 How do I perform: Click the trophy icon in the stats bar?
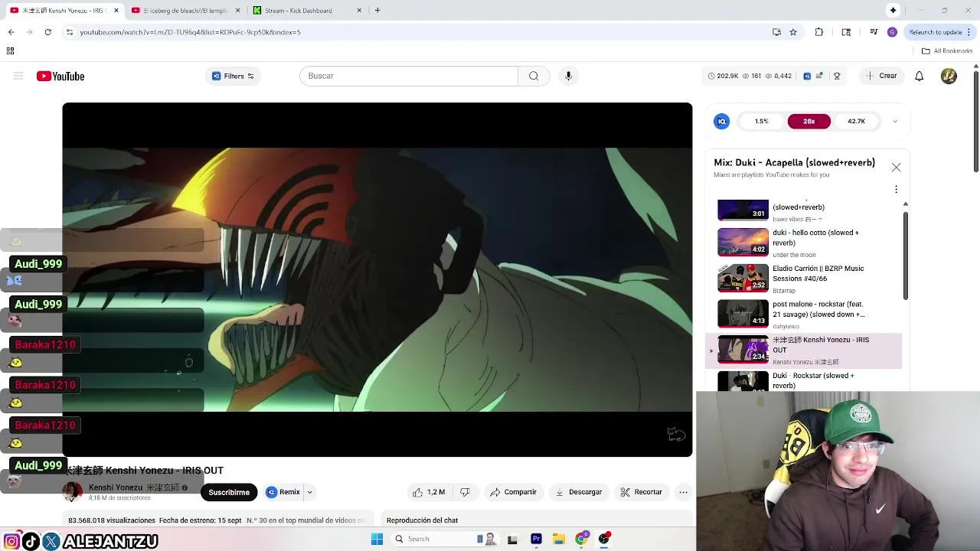point(837,76)
